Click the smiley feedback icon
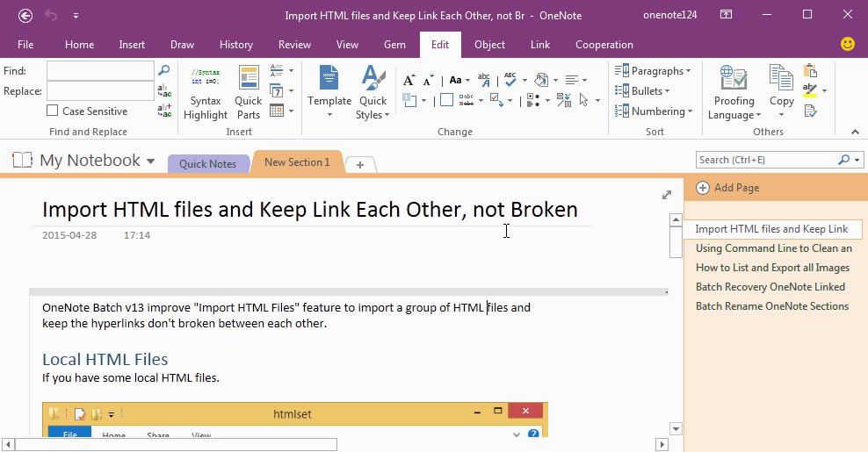 point(848,44)
